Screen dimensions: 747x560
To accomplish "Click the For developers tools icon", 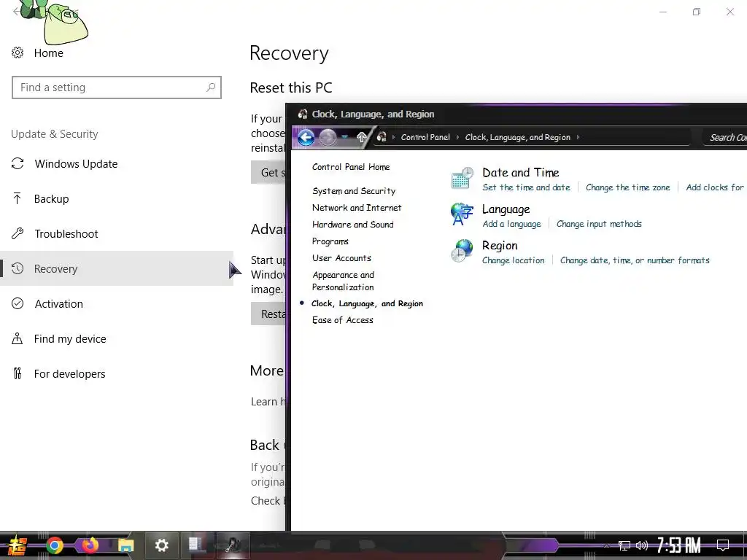I will coord(18,374).
